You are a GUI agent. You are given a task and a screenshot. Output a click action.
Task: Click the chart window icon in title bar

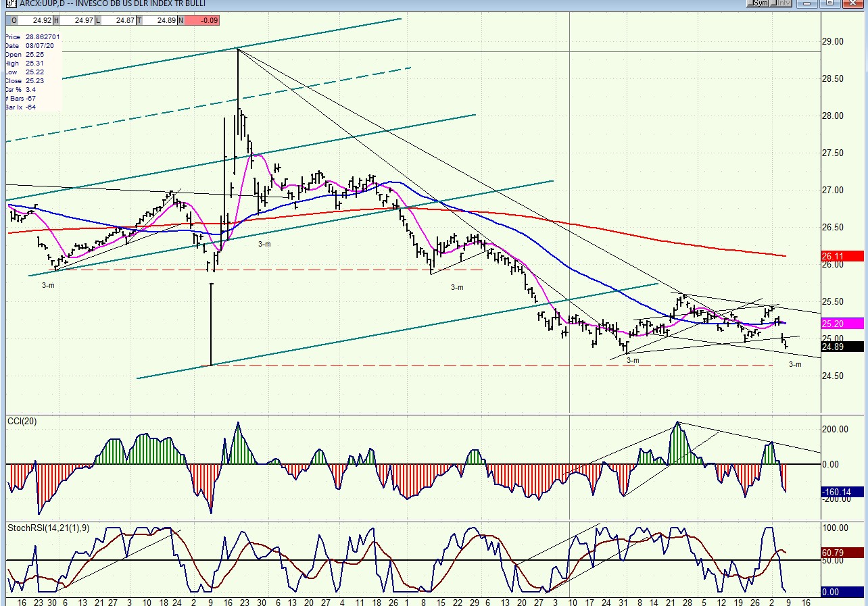(9, 3)
